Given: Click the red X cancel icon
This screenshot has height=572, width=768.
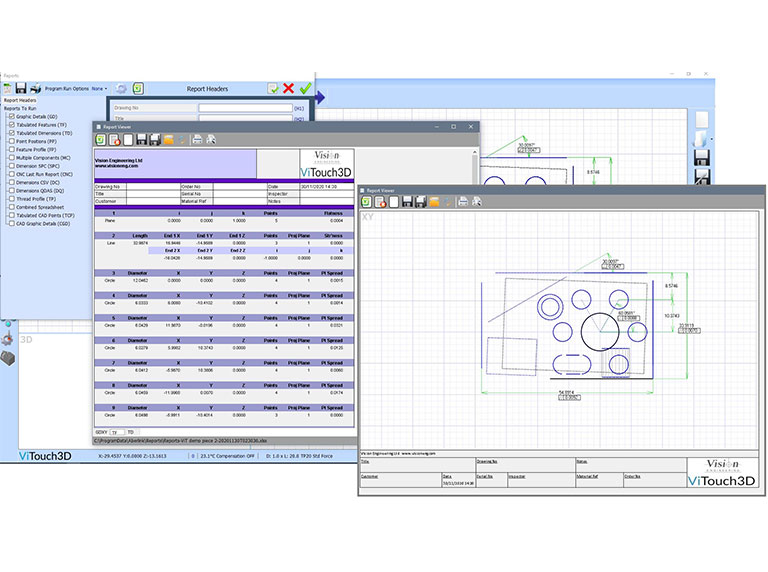Looking at the screenshot, I should coord(288,89).
